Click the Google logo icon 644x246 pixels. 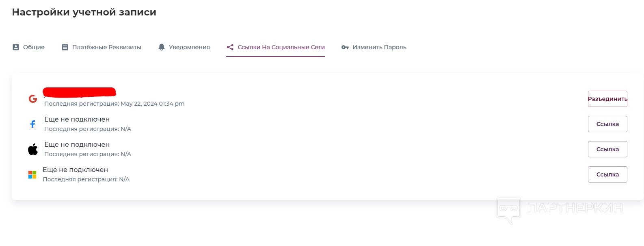[33, 98]
